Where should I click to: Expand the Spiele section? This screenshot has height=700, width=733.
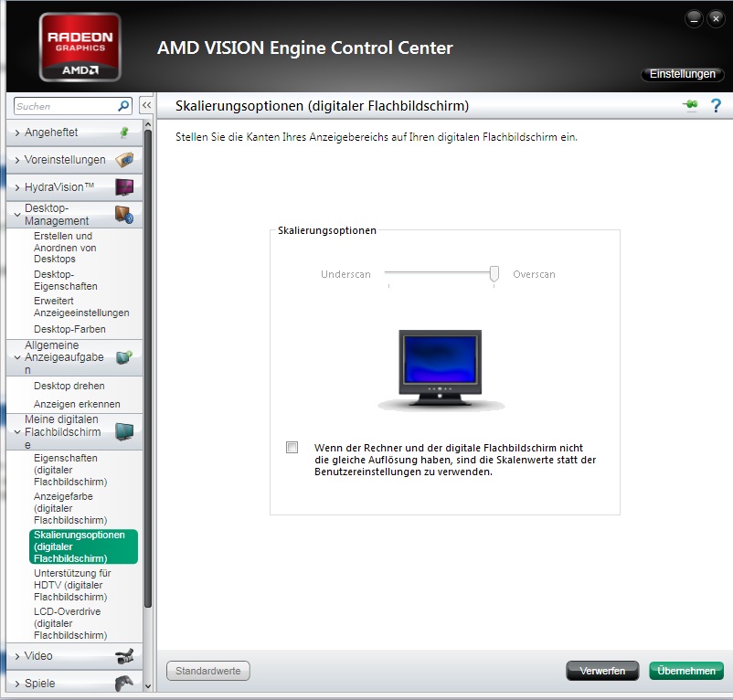(17, 684)
